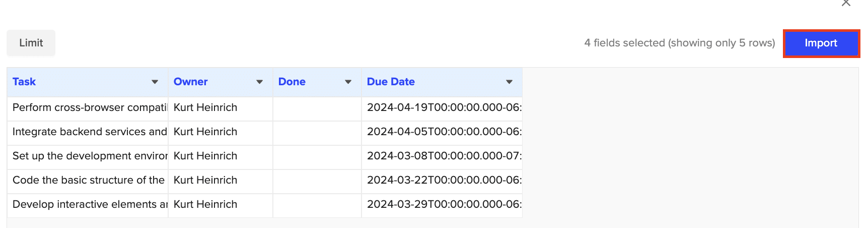Select the Owner column header label
Viewport: 868px width, 228px height.
click(x=190, y=82)
